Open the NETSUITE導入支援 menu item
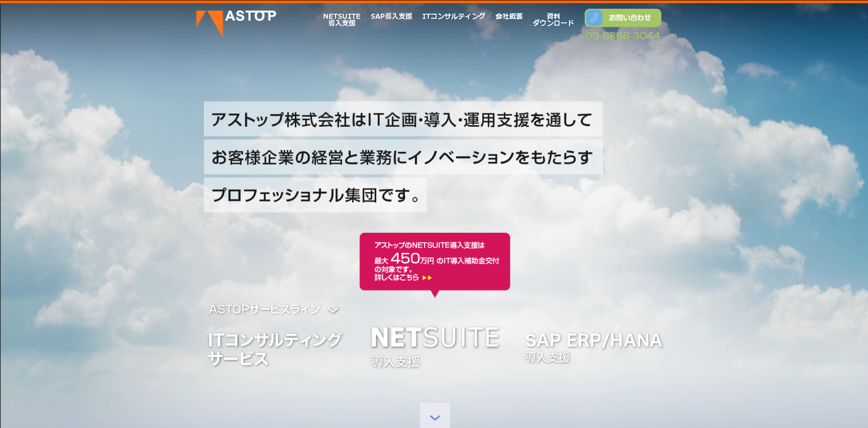Viewport: 868px width, 428px height. [341, 19]
